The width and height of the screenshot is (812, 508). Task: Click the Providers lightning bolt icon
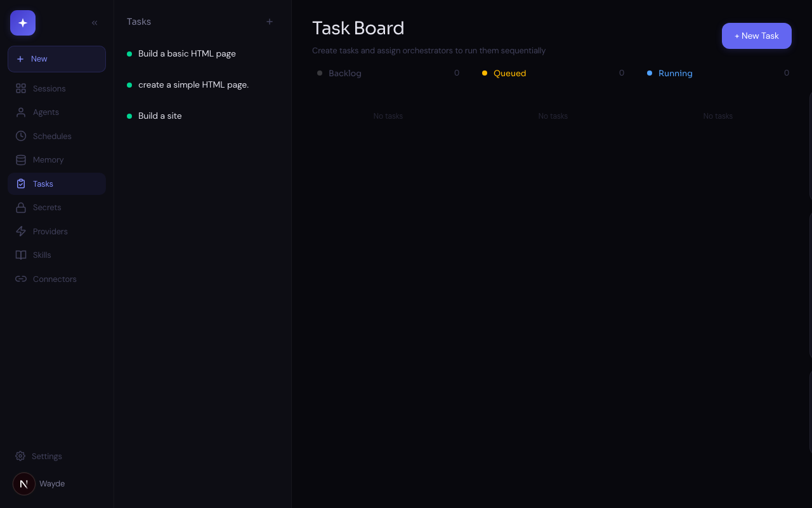coord(21,231)
